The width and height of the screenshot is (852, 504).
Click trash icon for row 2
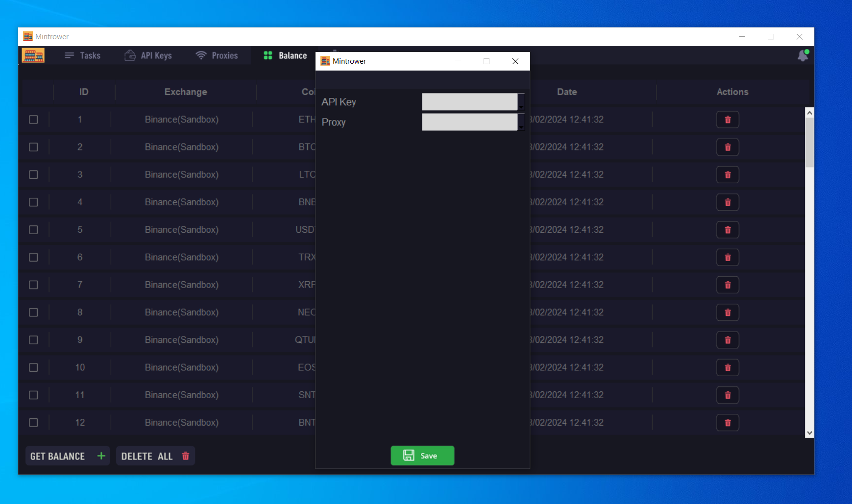click(728, 147)
